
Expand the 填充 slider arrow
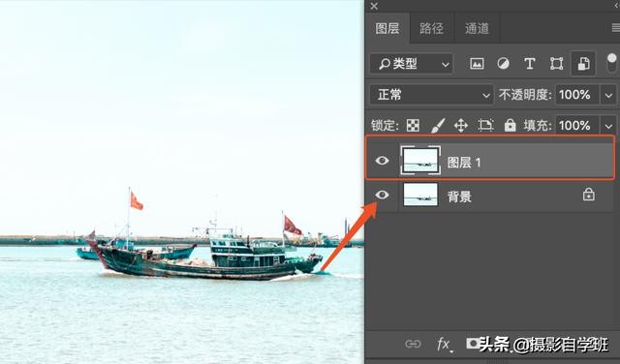(608, 126)
